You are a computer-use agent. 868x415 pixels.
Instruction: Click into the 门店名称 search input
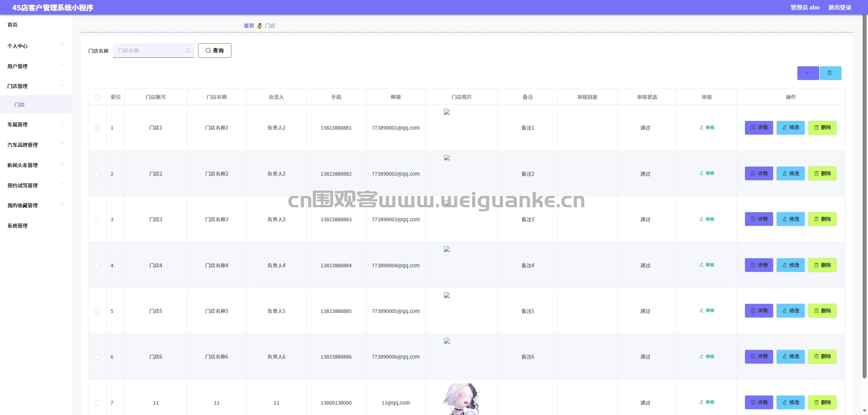point(154,51)
